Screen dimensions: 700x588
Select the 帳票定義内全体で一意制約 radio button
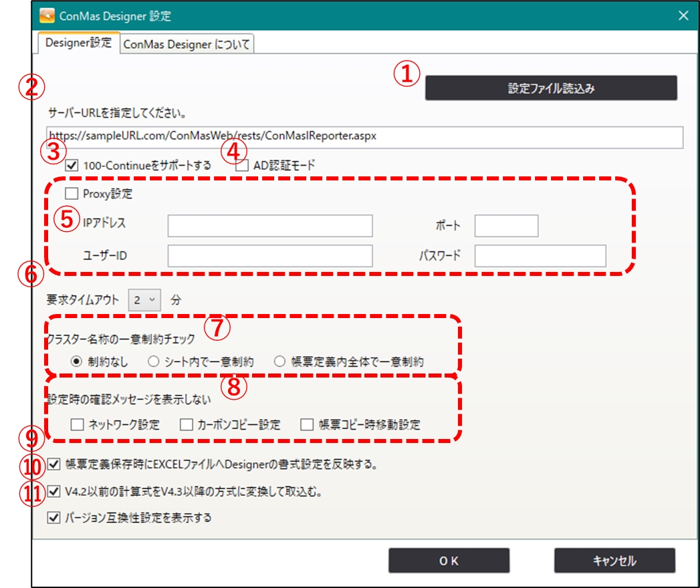coord(280,361)
